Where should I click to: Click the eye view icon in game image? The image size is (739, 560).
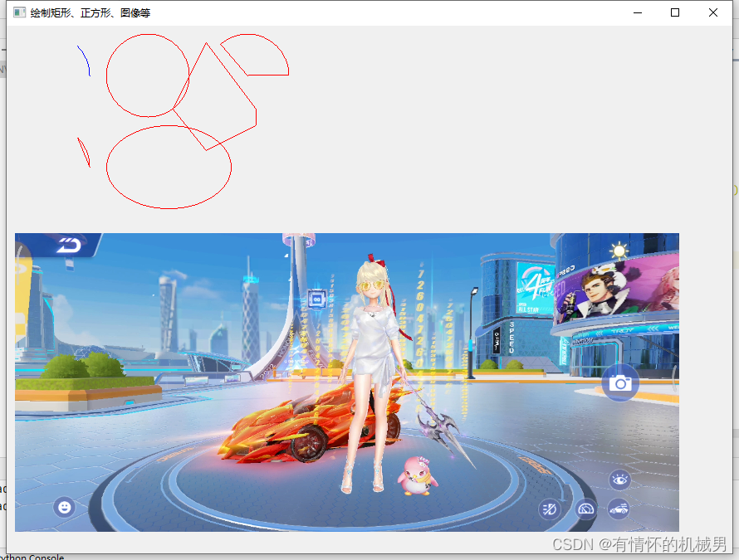coord(619,480)
